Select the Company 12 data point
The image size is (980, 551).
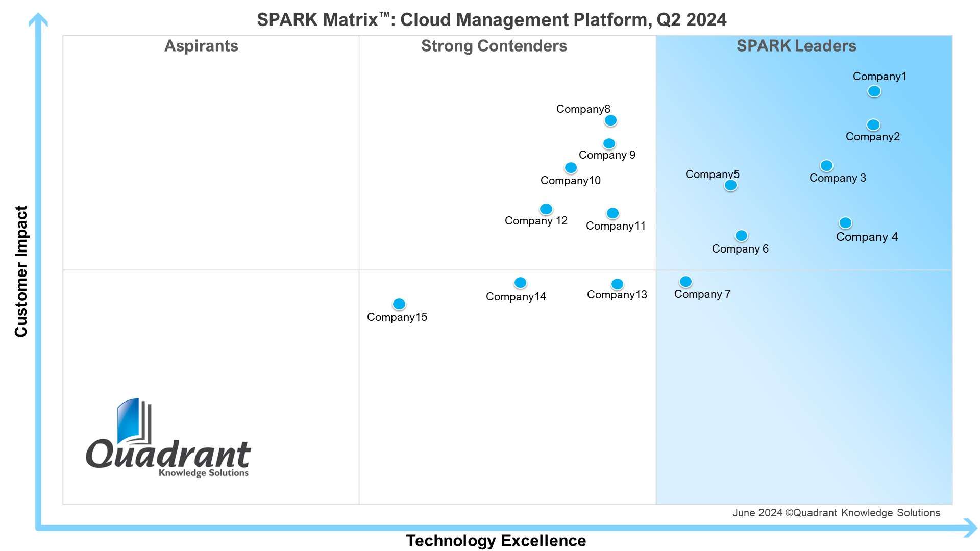546,209
